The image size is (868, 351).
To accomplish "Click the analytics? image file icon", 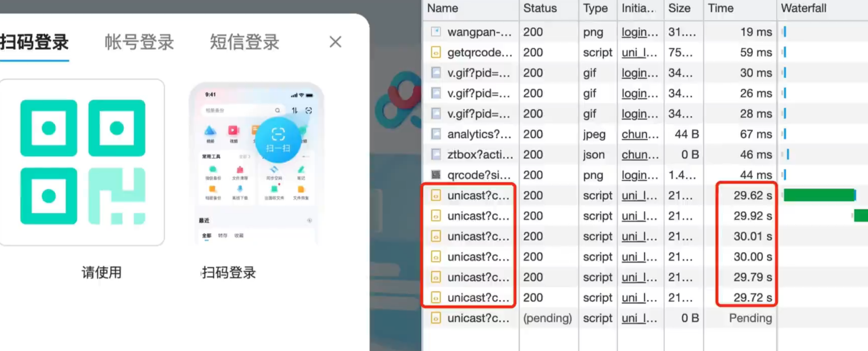I will pyautogui.click(x=436, y=134).
